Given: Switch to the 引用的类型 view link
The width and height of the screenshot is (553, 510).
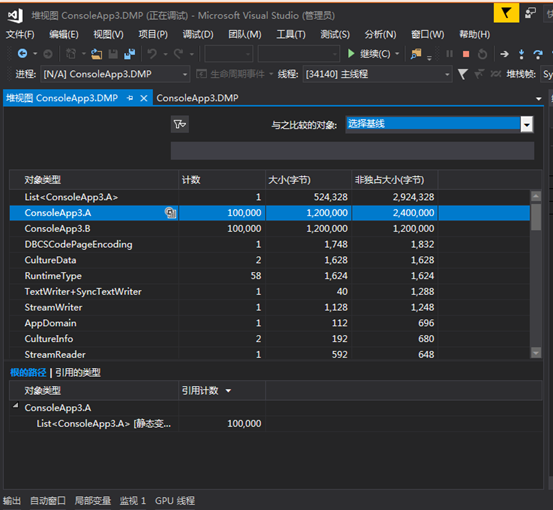Looking at the screenshot, I should (78, 372).
